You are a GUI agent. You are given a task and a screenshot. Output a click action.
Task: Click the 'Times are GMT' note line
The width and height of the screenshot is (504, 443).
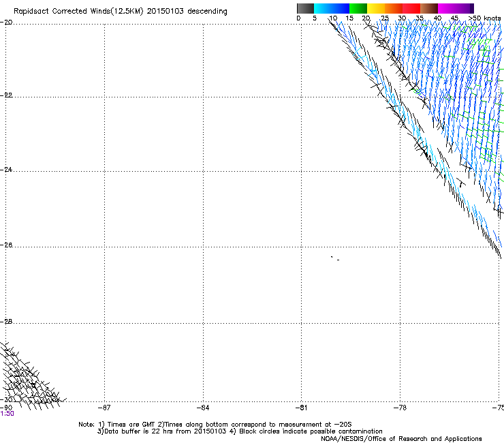click(215, 425)
